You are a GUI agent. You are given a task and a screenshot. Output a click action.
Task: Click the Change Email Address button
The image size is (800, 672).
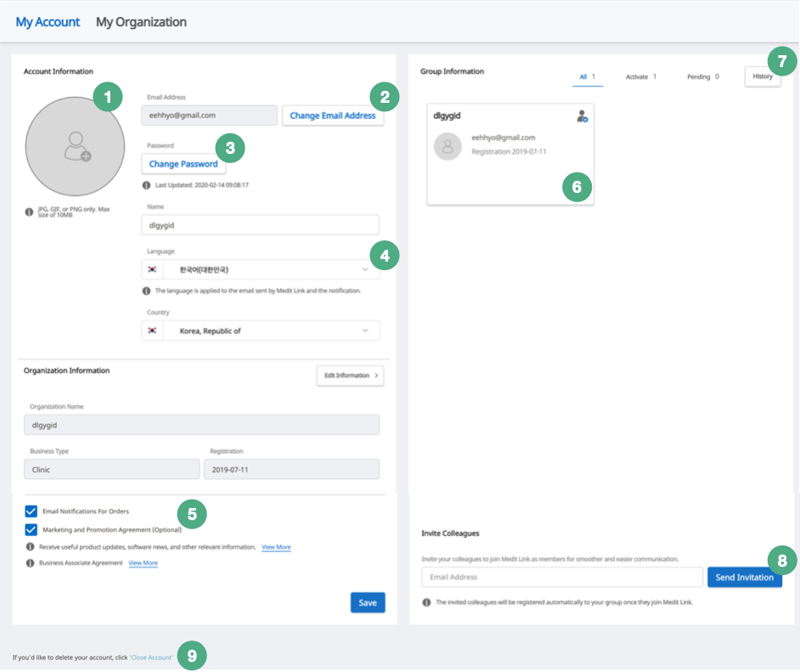click(333, 116)
